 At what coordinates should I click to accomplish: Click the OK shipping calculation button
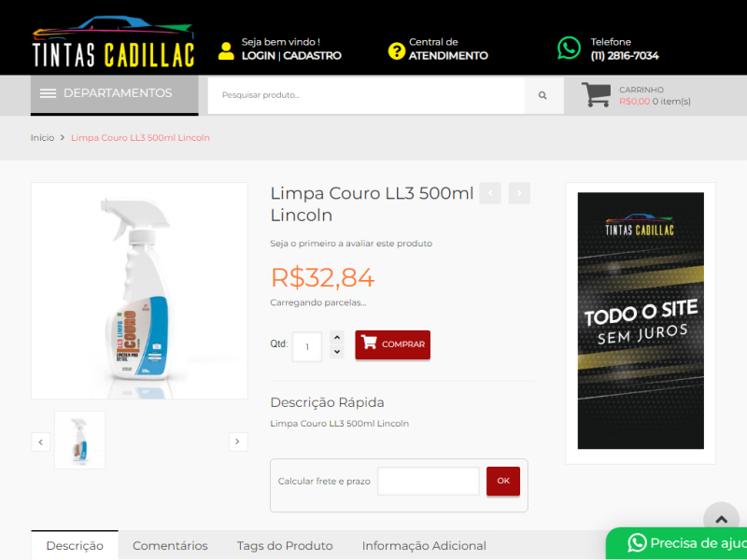pos(503,481)
